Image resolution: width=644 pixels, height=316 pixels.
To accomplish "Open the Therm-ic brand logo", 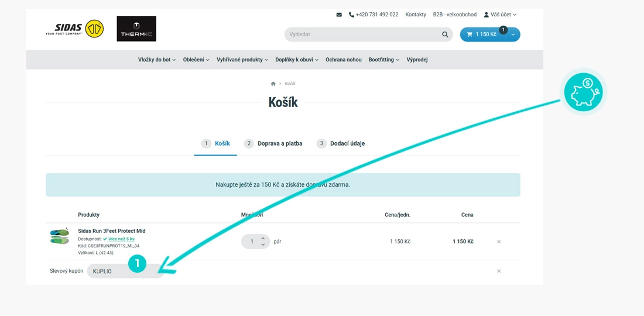I will (x=136, y=29).
